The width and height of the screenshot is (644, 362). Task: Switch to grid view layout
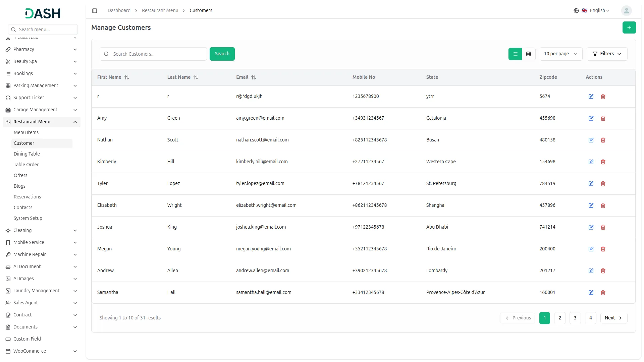coord(529,54)
